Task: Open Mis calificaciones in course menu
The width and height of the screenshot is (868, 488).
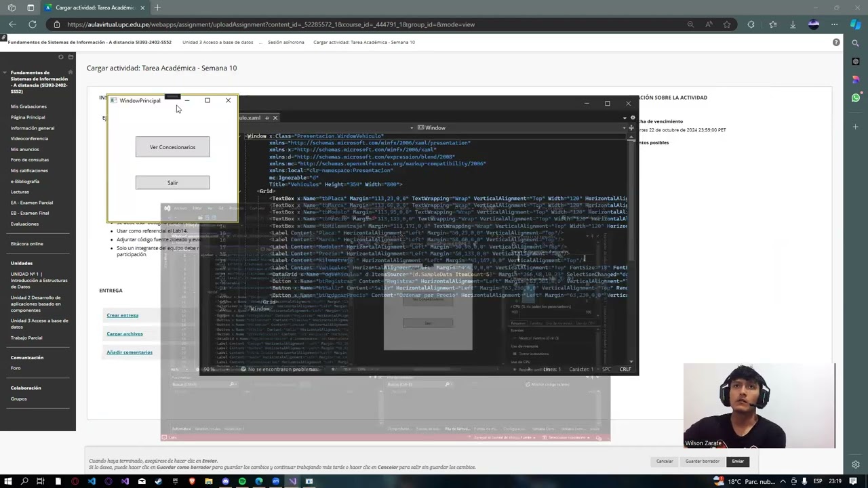Action: 29,171
